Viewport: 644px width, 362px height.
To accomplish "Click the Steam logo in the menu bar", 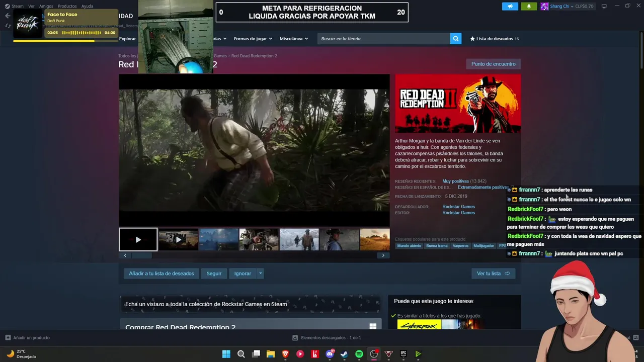I will pyautogui.click(x=7, y=6).
